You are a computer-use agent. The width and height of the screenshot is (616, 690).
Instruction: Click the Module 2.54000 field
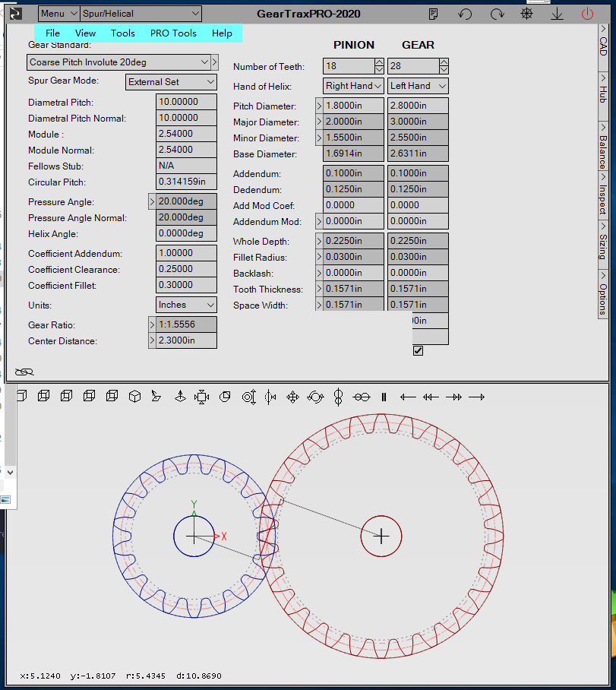[186, 134]
